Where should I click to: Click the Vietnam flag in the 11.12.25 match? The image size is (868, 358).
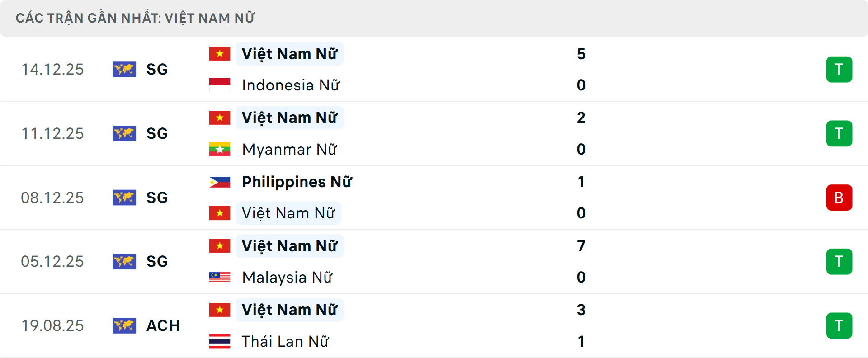(220, 118)
